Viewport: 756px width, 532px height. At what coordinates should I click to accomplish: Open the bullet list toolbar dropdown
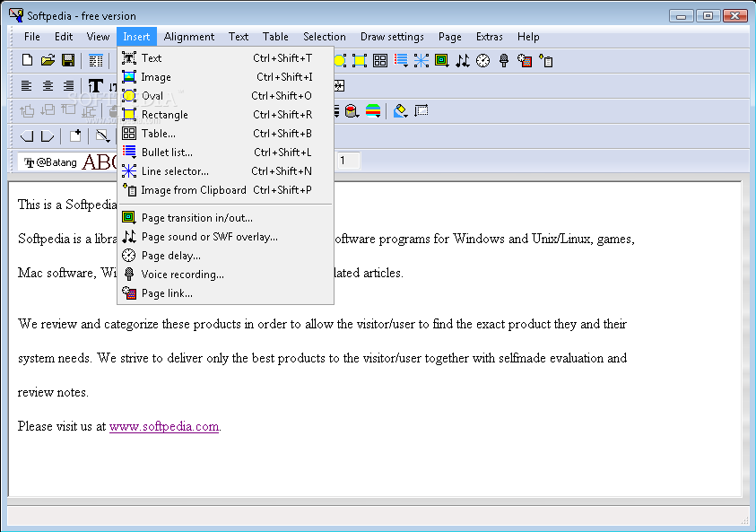point(401,60)
